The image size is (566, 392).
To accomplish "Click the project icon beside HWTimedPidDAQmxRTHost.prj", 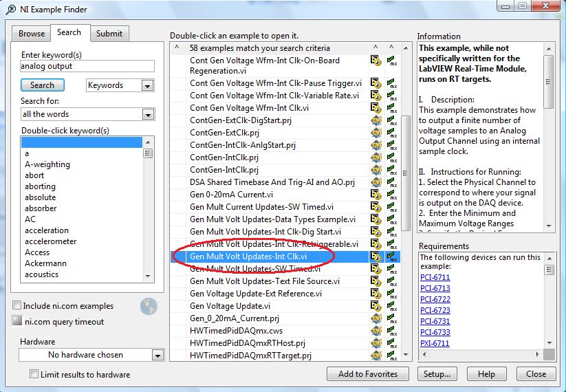I will pos(375,343).
